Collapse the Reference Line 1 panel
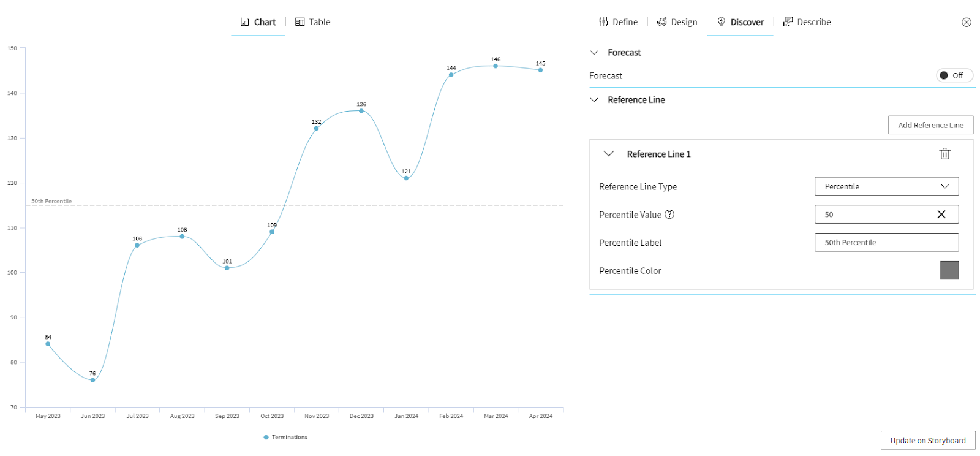Viewport: 980px width, 456px height. (609, 154)
